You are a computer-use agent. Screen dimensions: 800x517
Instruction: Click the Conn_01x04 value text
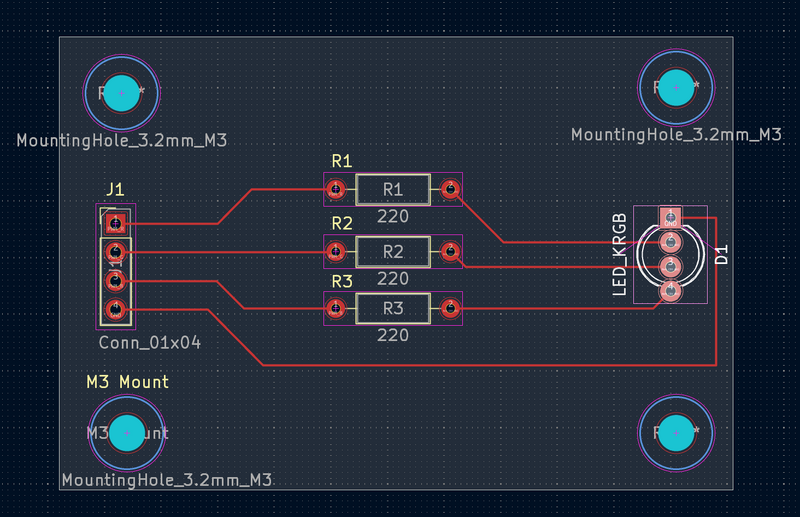[x=150, y=342]
